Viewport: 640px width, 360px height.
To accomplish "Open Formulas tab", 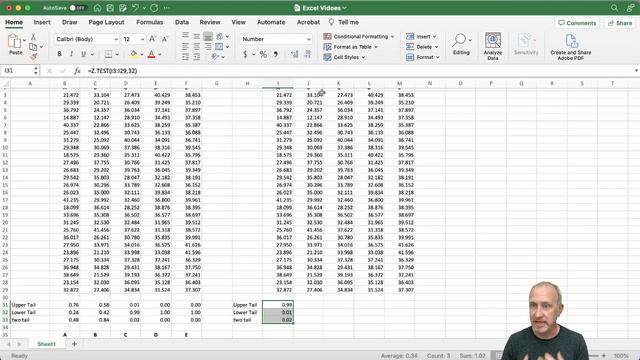I will coord(149,22).
